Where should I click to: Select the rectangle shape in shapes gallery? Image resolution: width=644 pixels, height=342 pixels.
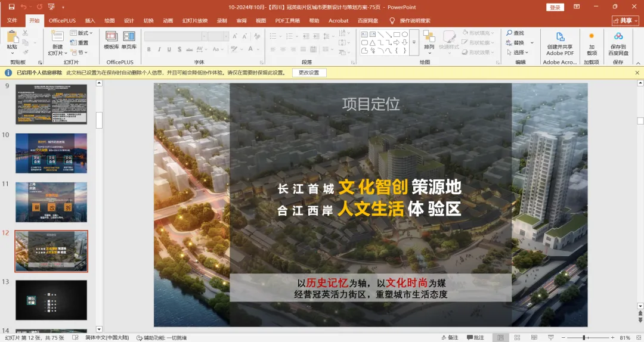397,35
